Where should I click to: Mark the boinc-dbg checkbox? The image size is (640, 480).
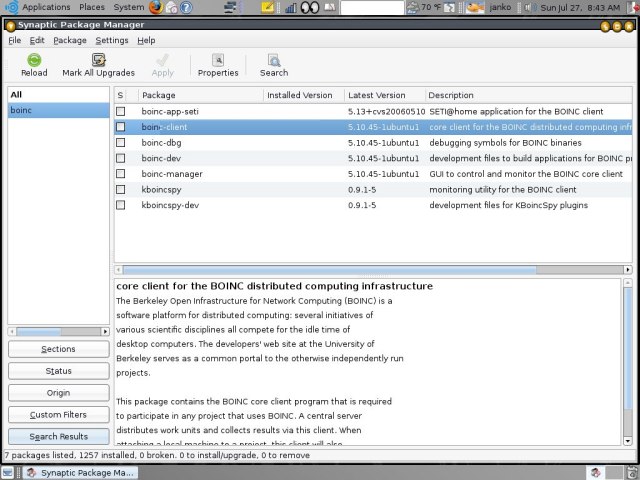click(120, 142)
